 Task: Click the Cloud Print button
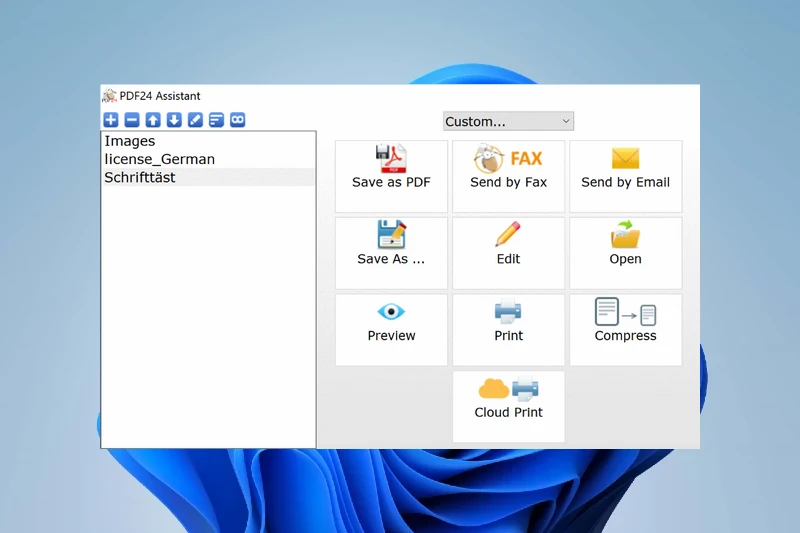pos(509,406)
